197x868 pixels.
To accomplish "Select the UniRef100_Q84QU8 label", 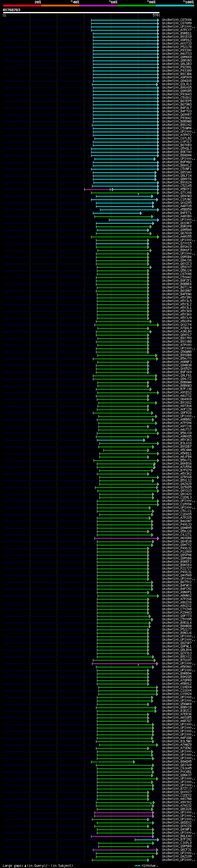I will coord(177,81).
